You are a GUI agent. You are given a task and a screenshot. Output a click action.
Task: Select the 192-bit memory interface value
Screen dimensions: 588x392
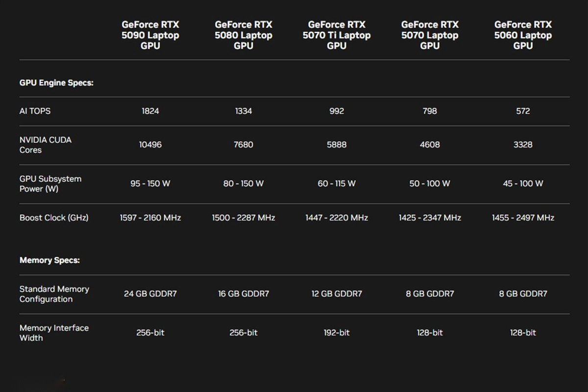[337, 333]
